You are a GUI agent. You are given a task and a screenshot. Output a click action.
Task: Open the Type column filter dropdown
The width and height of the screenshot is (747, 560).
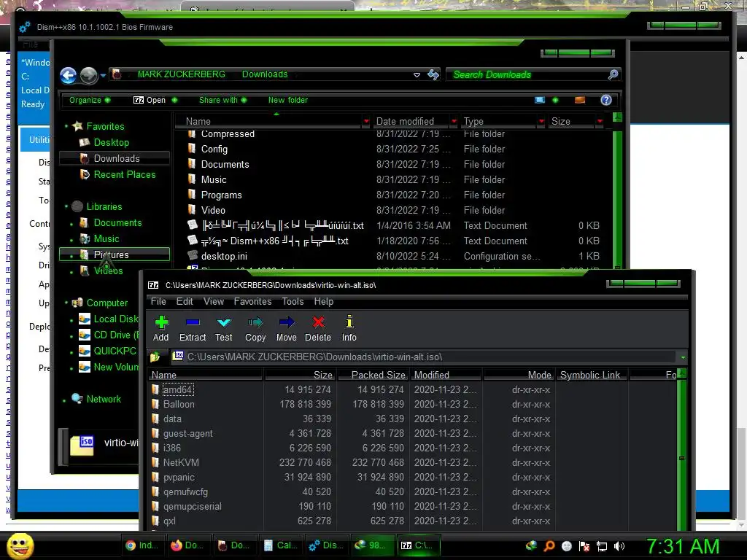click(541, 122)
